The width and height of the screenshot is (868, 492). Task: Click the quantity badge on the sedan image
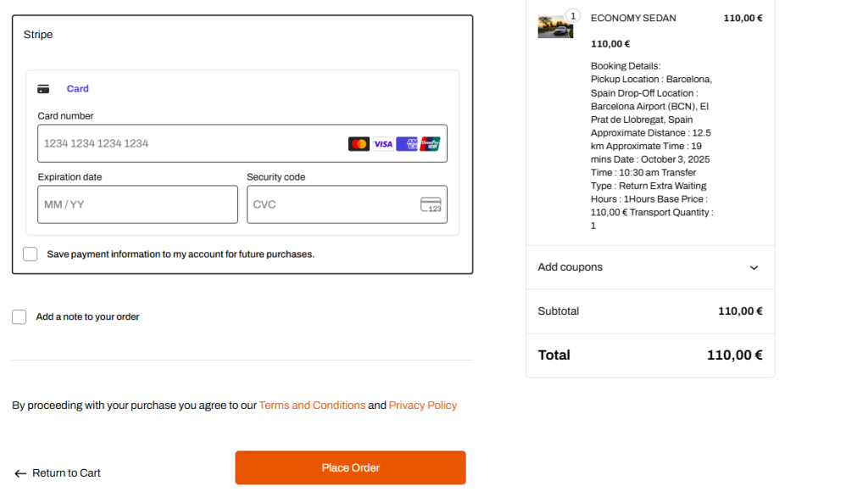point(572,15)
